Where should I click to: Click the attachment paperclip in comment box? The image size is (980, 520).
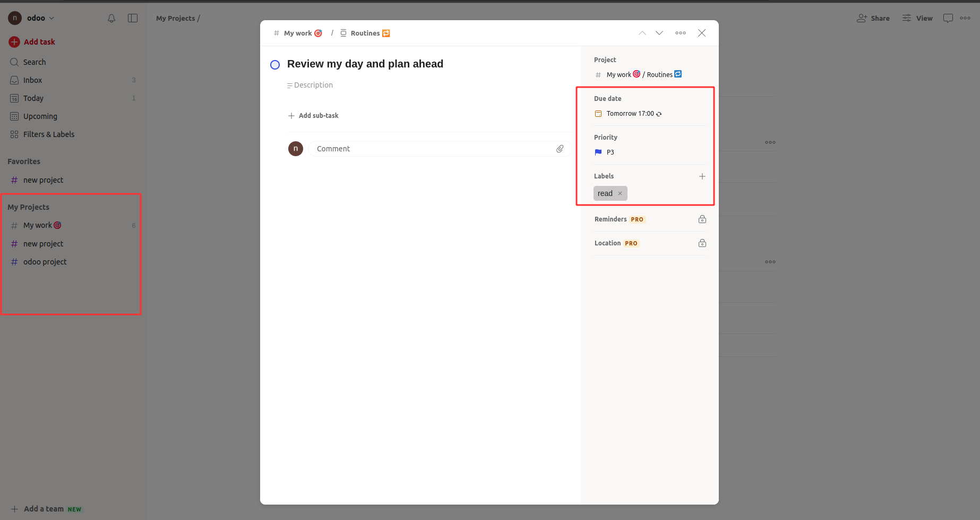click(x=560, y=149)
